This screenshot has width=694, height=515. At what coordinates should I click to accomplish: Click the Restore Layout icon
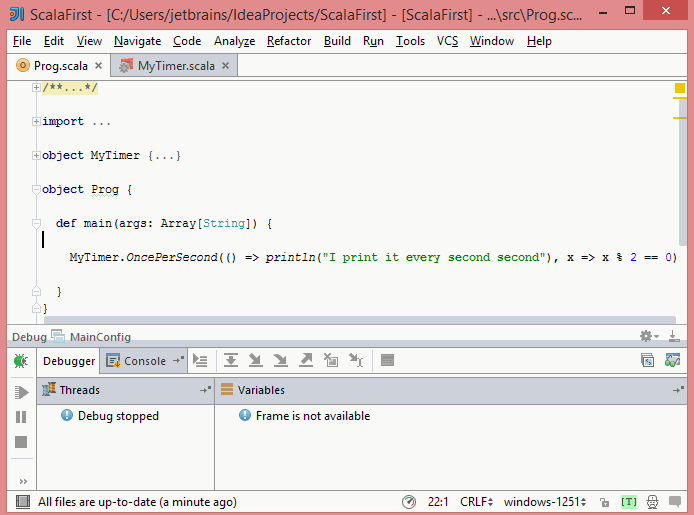[x=648, y=361]
